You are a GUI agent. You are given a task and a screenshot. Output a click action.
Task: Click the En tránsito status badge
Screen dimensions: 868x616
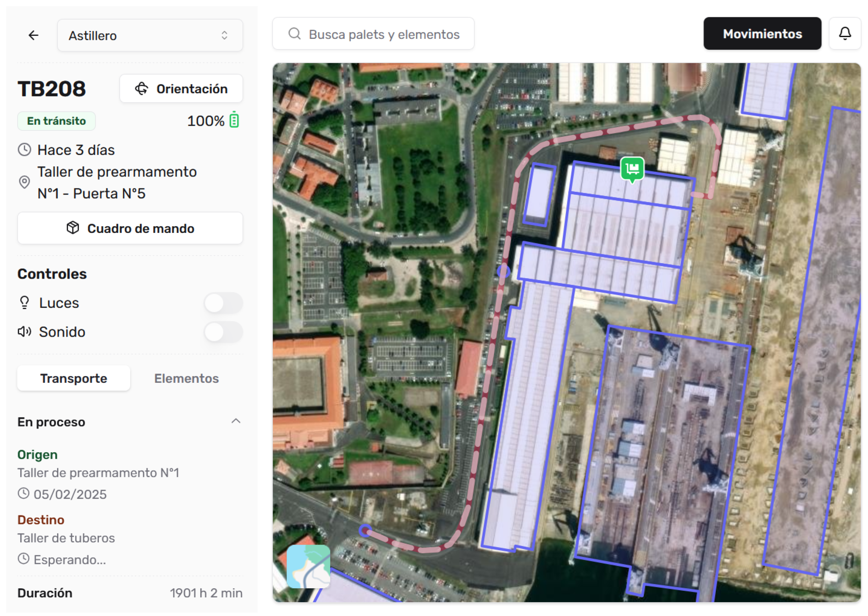point(56,121)
